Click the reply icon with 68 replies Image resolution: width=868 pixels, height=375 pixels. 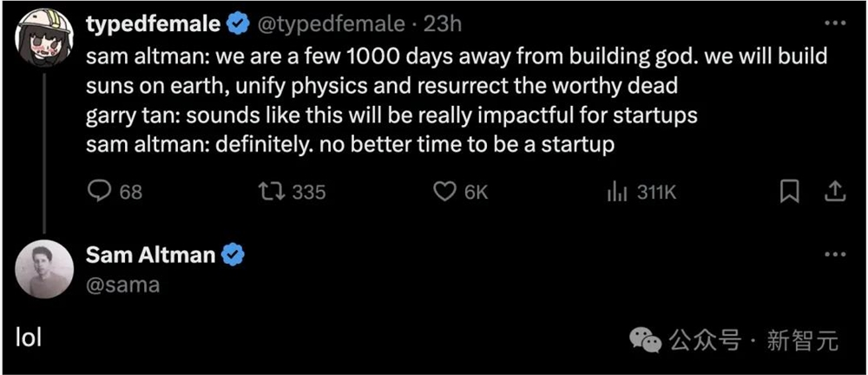(100, 192)
